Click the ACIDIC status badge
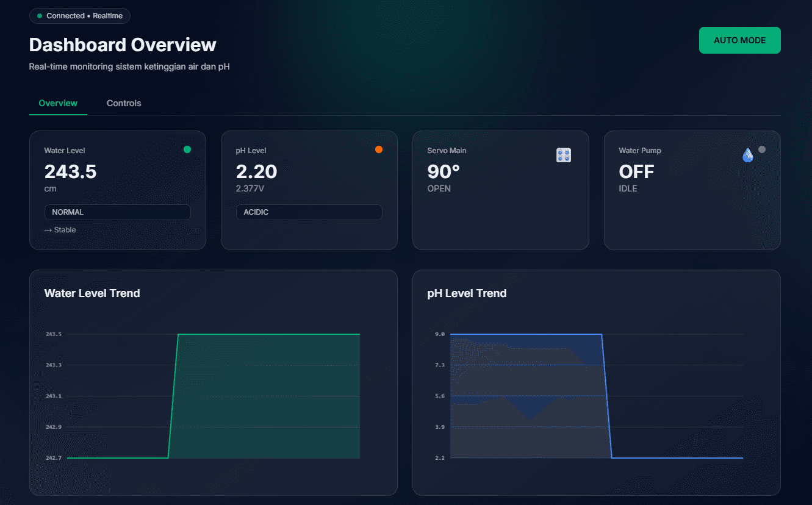 309,212
